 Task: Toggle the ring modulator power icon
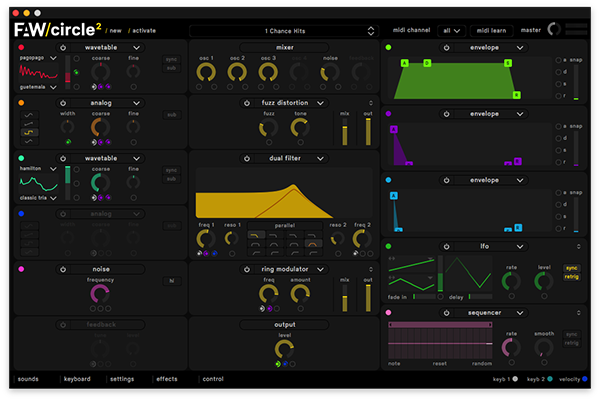click(x=241, y=269)
